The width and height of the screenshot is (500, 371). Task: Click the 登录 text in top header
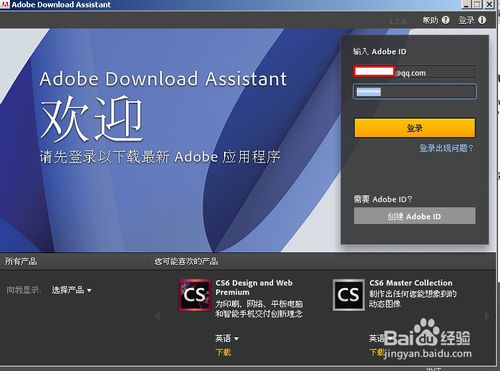(x=466, y=20)
